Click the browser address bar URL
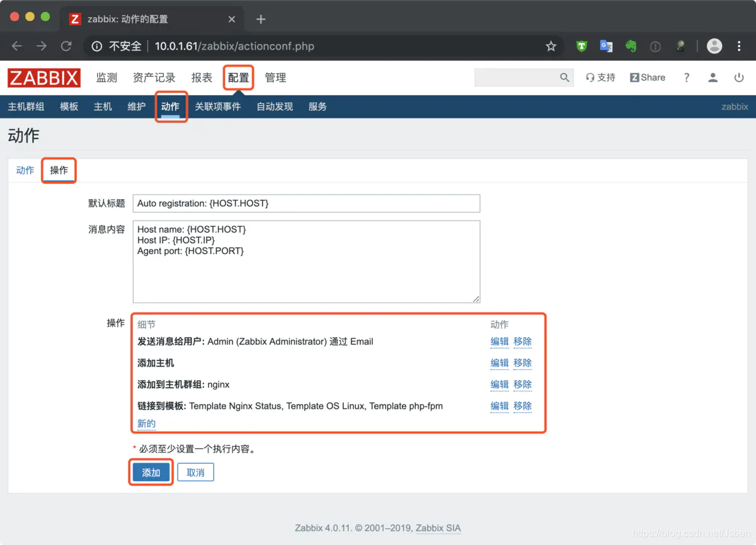 pos(234,46)
